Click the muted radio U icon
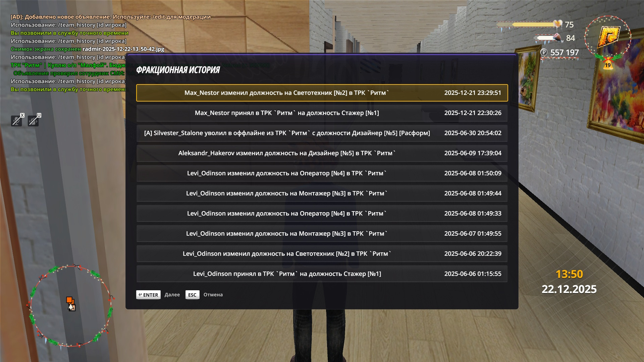This screenshot has height=362, width=644. 33,120
